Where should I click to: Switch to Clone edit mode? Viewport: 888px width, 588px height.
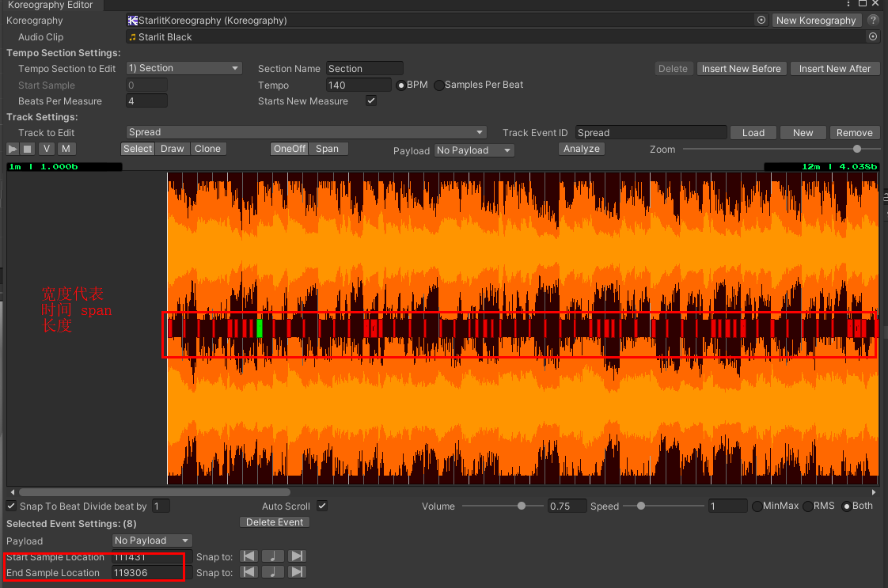tap(208, 149)
